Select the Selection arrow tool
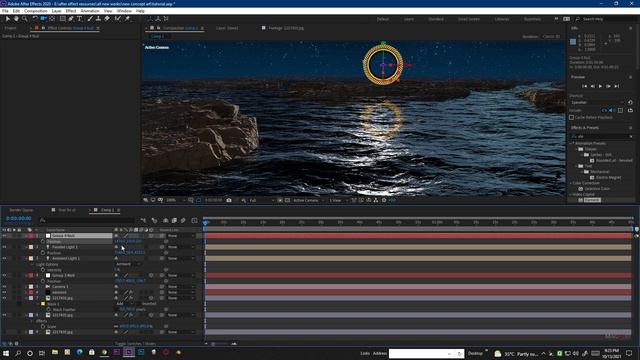The height and width of the screenshot is (360, 640). pyautogui.click(x=7, y=19)
